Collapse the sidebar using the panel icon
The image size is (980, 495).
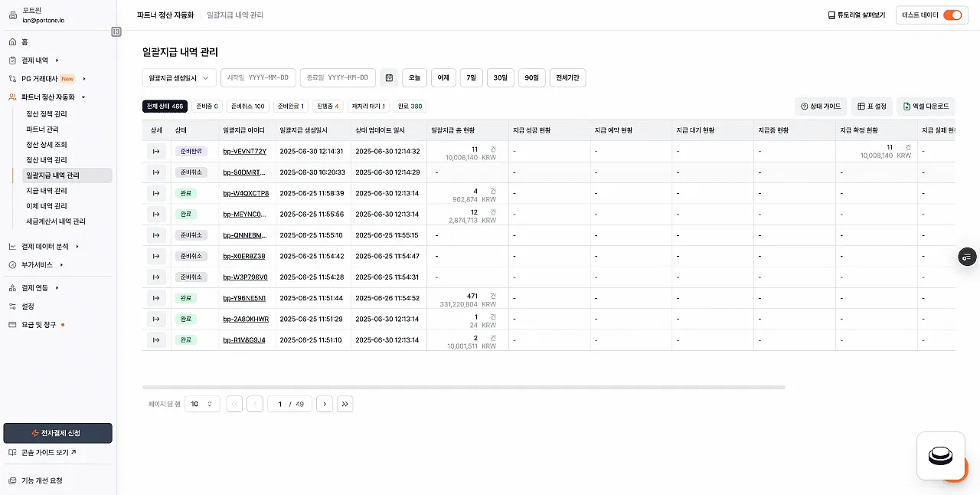(116, 31)
